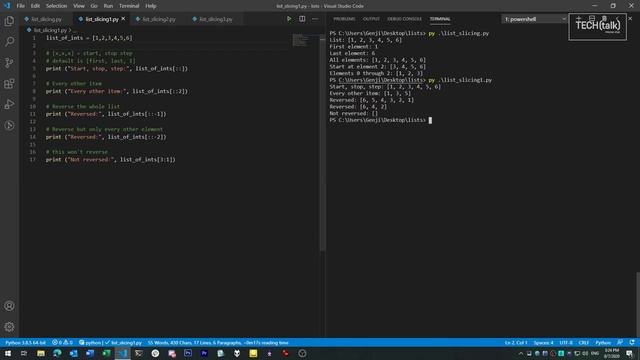Image resolution: width=640 pixels, height=360 pixels.
Task: Open notifications bell in status bar
Action: [x=632, y=342]
